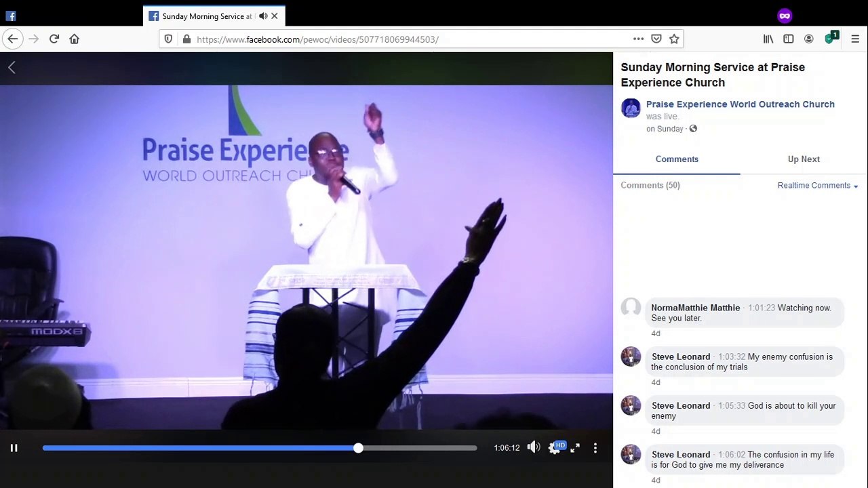Pause the video playback
This screenshot has height=488, width=868.
[x=14, y=448]
